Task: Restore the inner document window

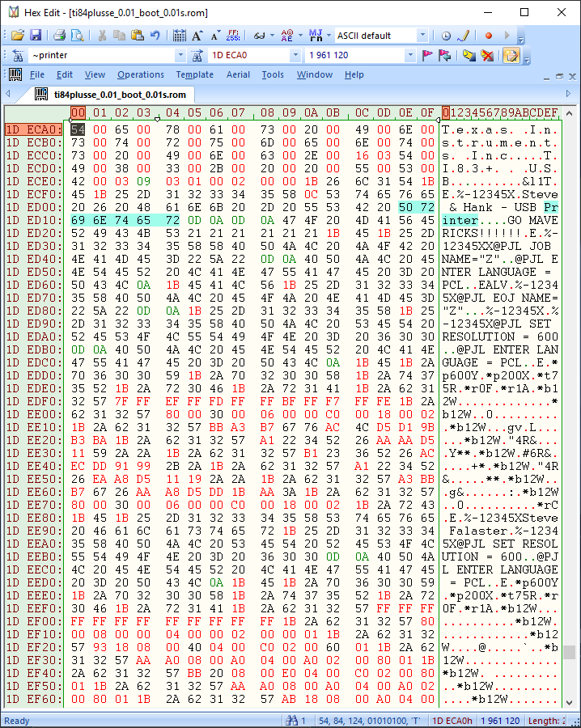Action: 559,76
